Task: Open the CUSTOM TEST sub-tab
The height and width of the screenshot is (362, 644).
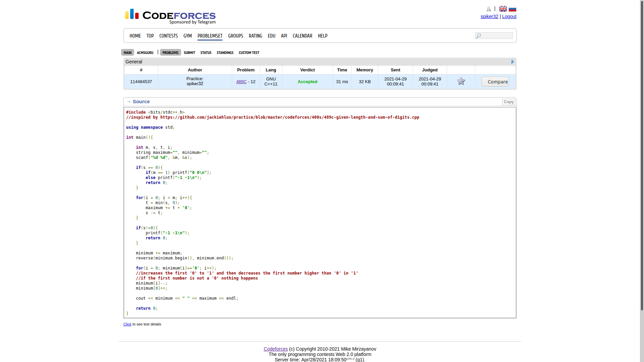Action: [249, 53]
